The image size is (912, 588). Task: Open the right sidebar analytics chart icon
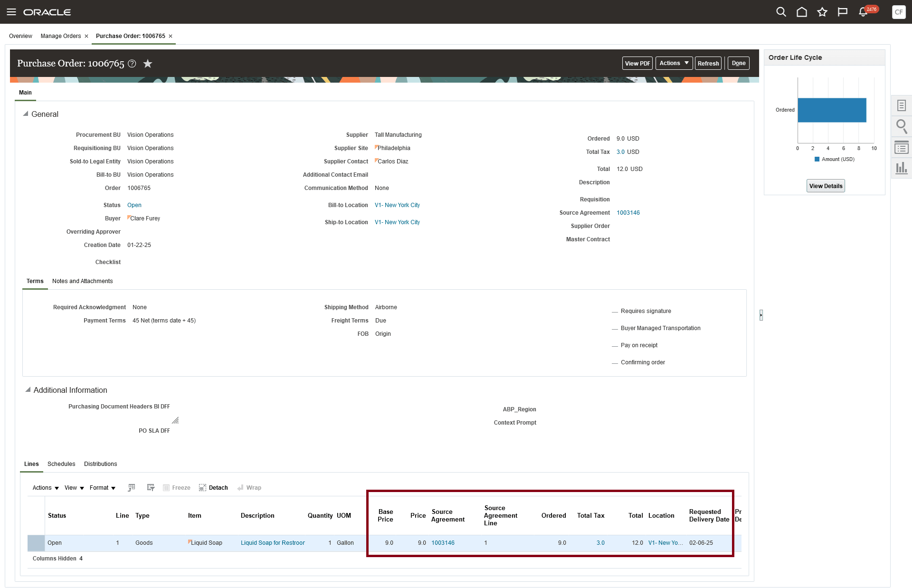(x=901, y=168)
